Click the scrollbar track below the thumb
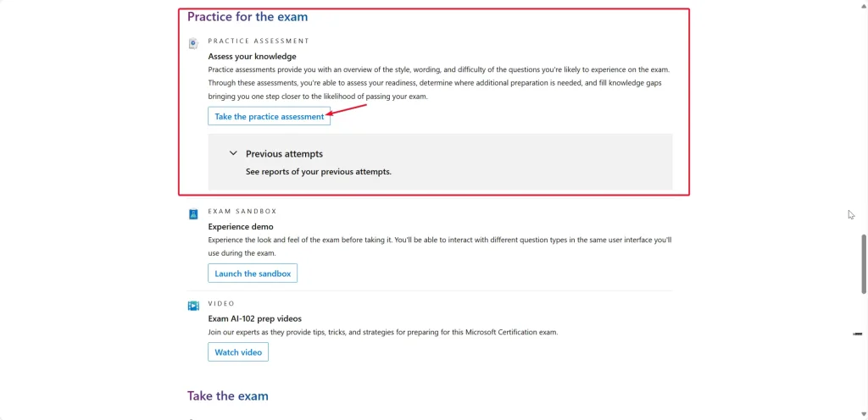The width and height of the screenshot is (868, 420). [863, 364]
